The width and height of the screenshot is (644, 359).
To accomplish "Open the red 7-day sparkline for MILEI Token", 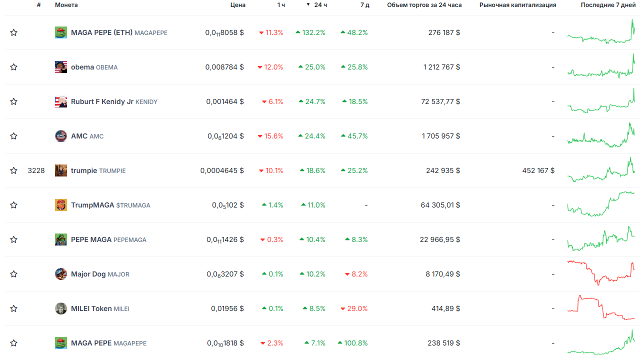I will click(601, 307).
